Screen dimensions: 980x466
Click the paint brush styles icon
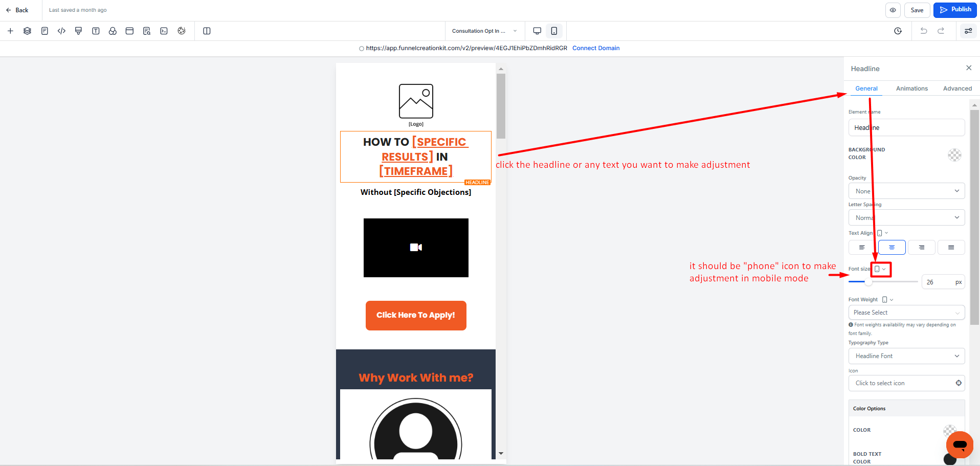78,31
